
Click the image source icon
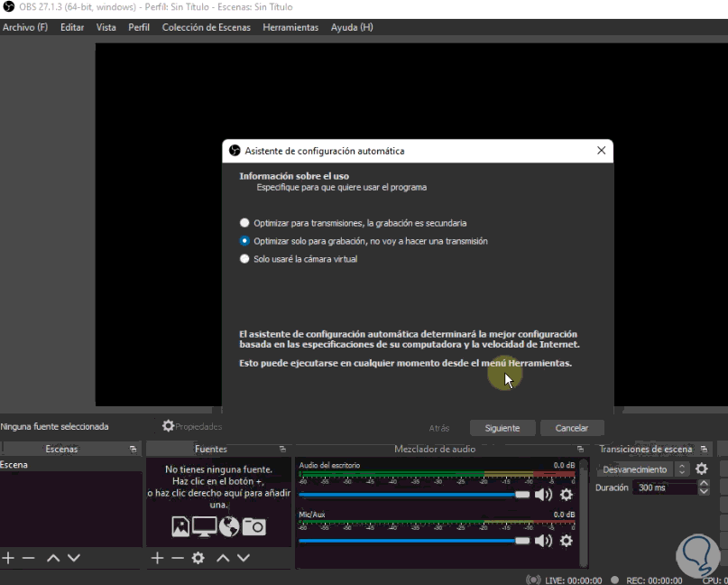point(180,526)
